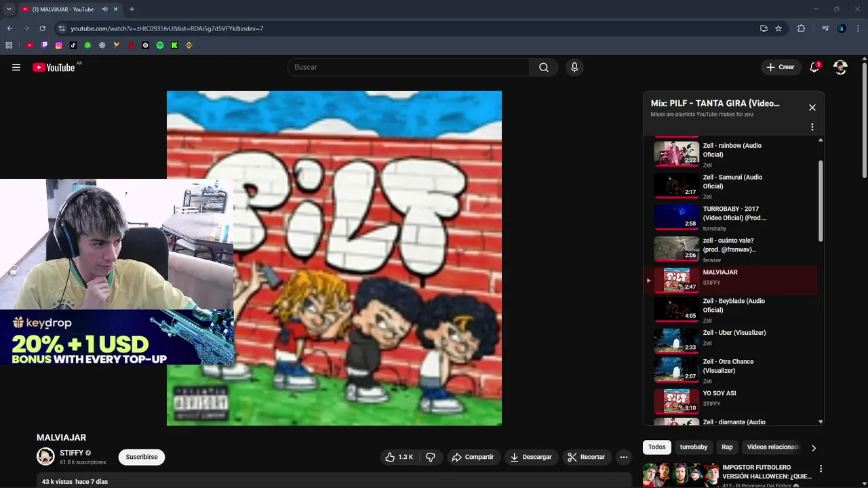Play Zell - rainbow (Audio Oficial)
Screen dimensions: 868x488
pyautogui.click(x=731, y=153)
